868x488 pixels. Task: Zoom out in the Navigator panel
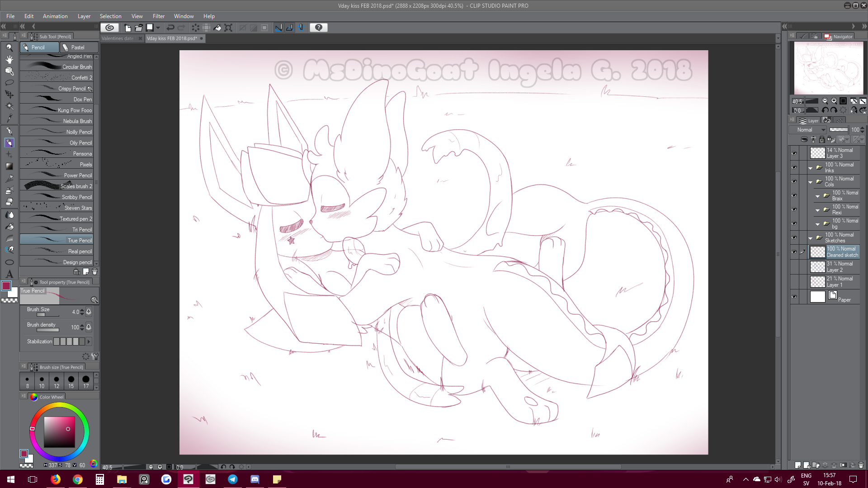click(x=825, y=101)
